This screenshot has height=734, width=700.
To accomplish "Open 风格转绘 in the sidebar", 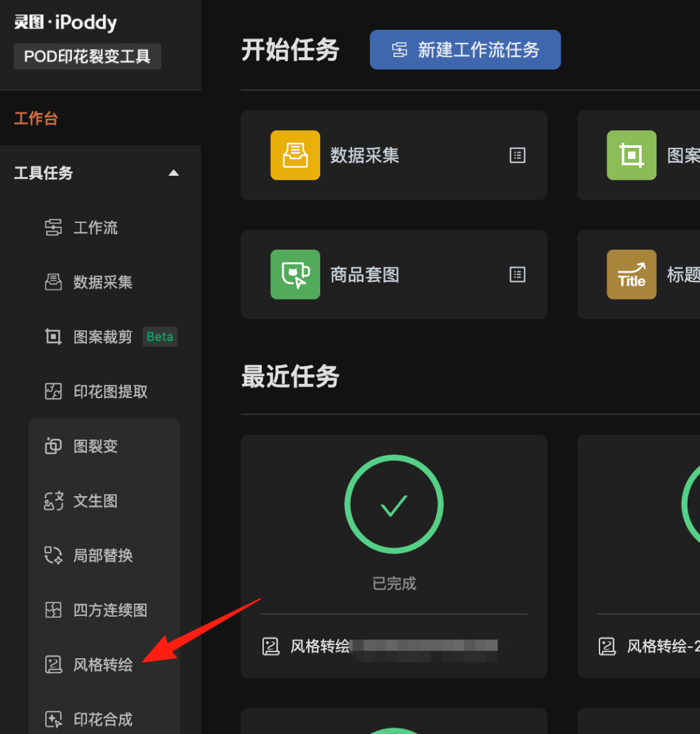I will 103,665.
